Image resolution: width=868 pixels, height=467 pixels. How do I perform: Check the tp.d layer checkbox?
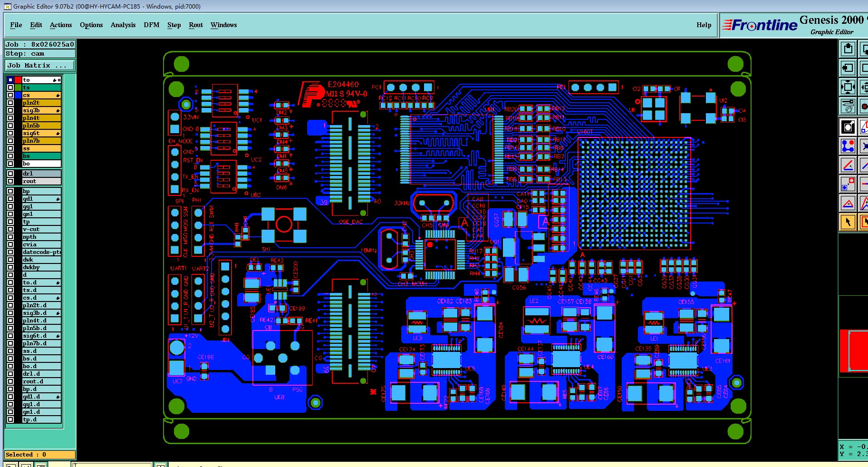coord(10,419)
